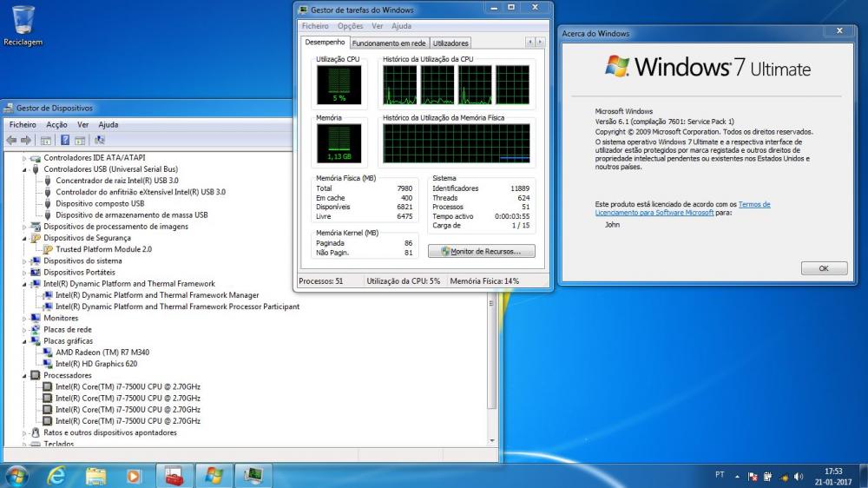Click the volume speaker icon in system tray
Screen dimensions: 868x488
(798, 477)
